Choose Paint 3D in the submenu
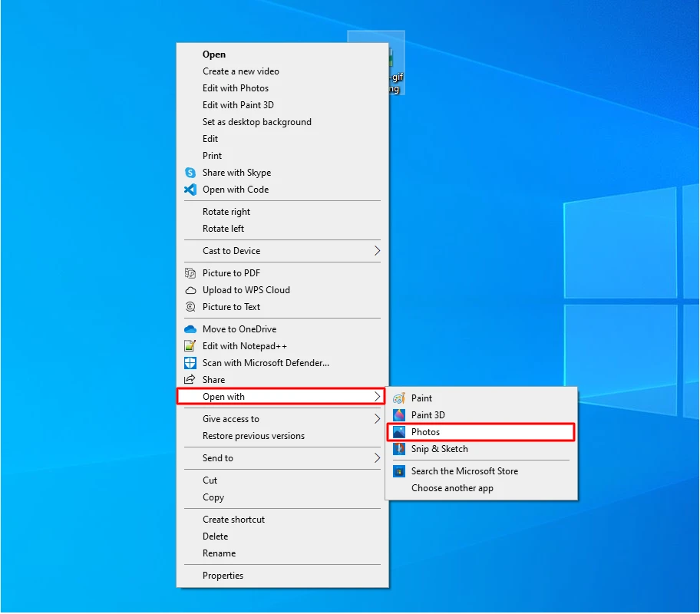The image size is (700, 614). (x=481, y=415)
